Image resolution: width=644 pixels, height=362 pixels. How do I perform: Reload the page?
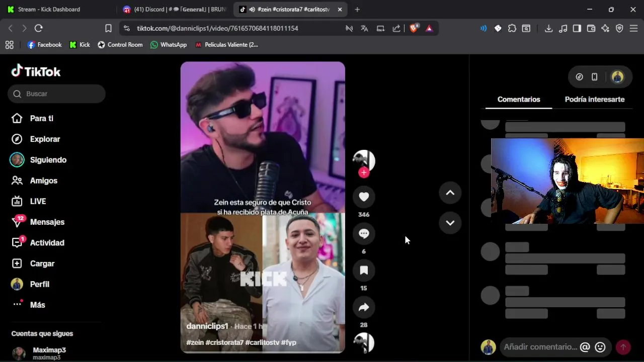[39, 29]
